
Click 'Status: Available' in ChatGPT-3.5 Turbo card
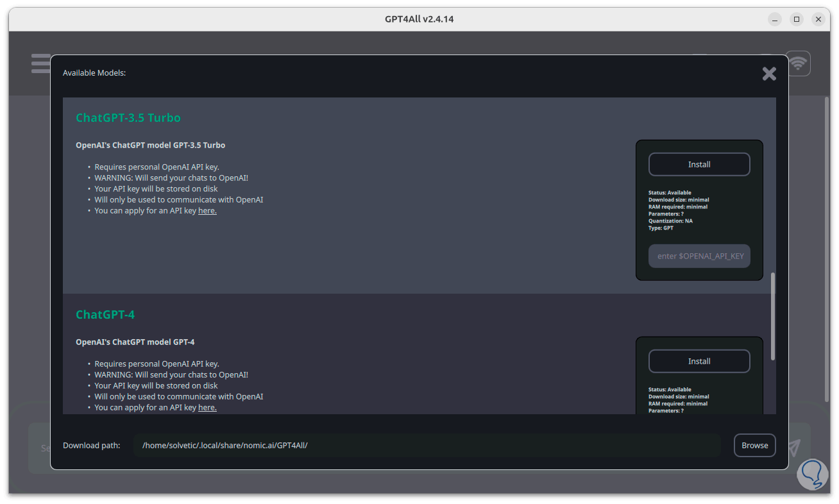point(670,193)
